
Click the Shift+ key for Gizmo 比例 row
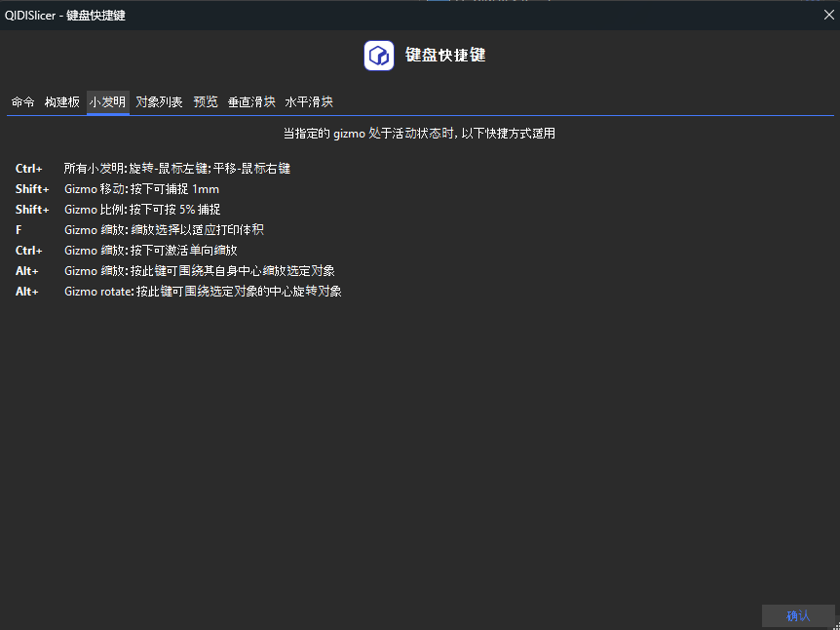pos(32,209)
